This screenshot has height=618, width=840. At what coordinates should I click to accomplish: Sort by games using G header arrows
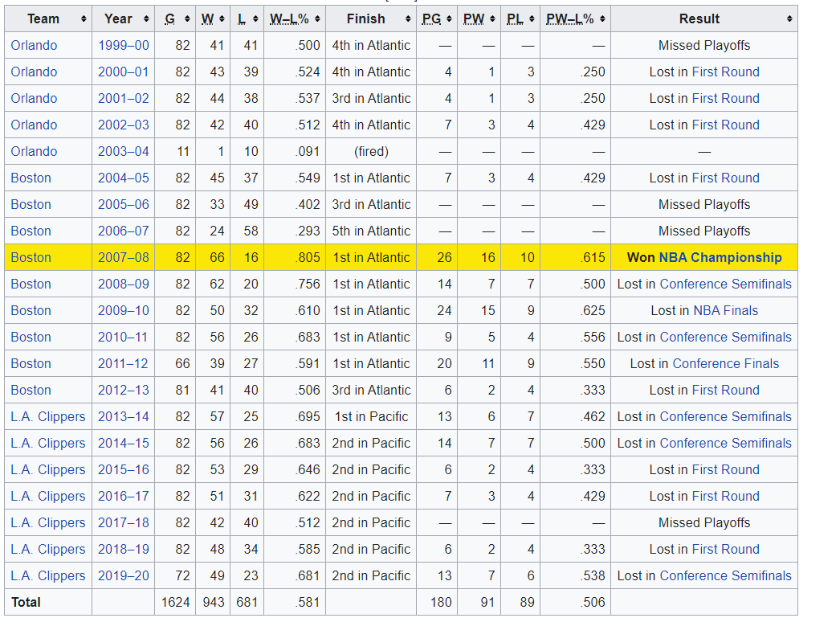tap(187, 19)
